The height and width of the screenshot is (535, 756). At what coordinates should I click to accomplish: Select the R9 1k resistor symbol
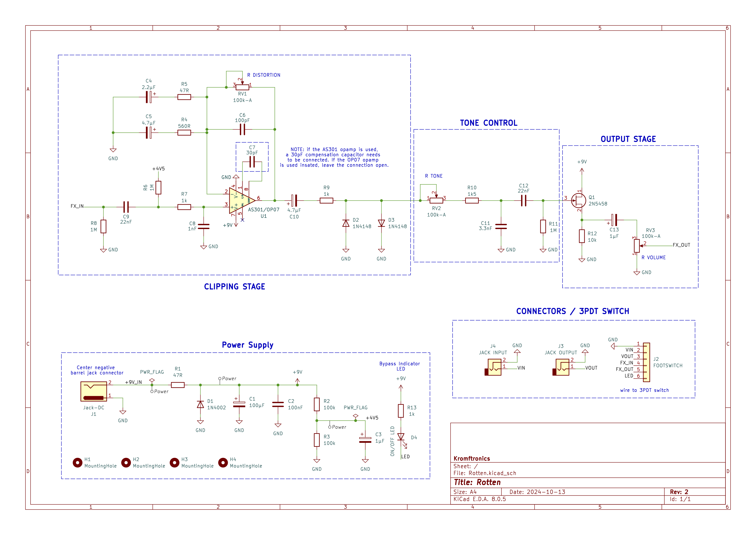click(x=326, y=200)
